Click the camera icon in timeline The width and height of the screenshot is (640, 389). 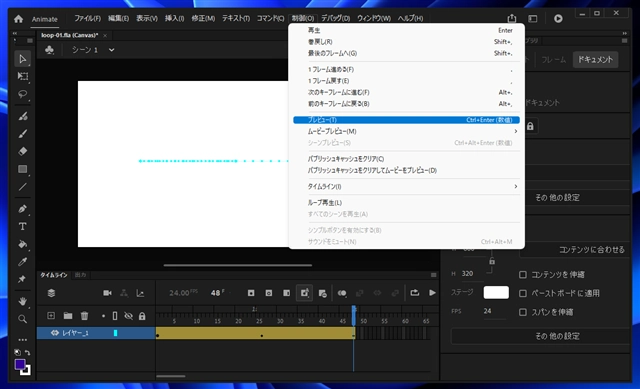click(107, 293)
